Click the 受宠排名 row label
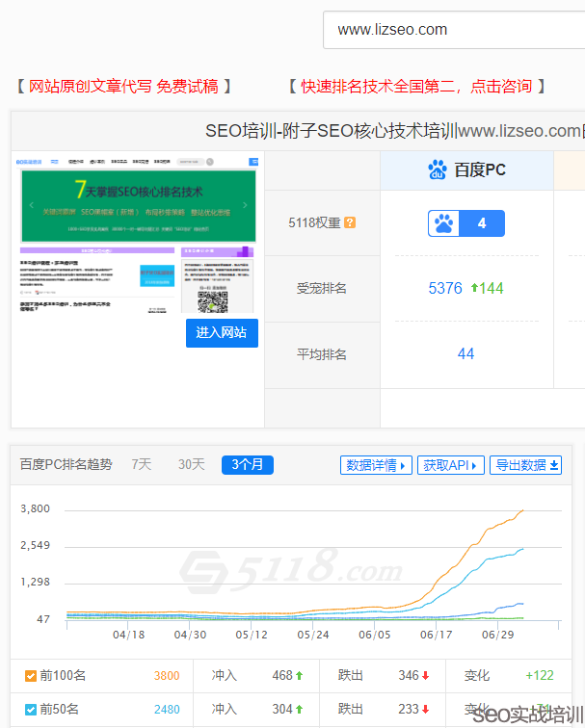The width and height of the screenshot is (585, 728). pos(322,288)
